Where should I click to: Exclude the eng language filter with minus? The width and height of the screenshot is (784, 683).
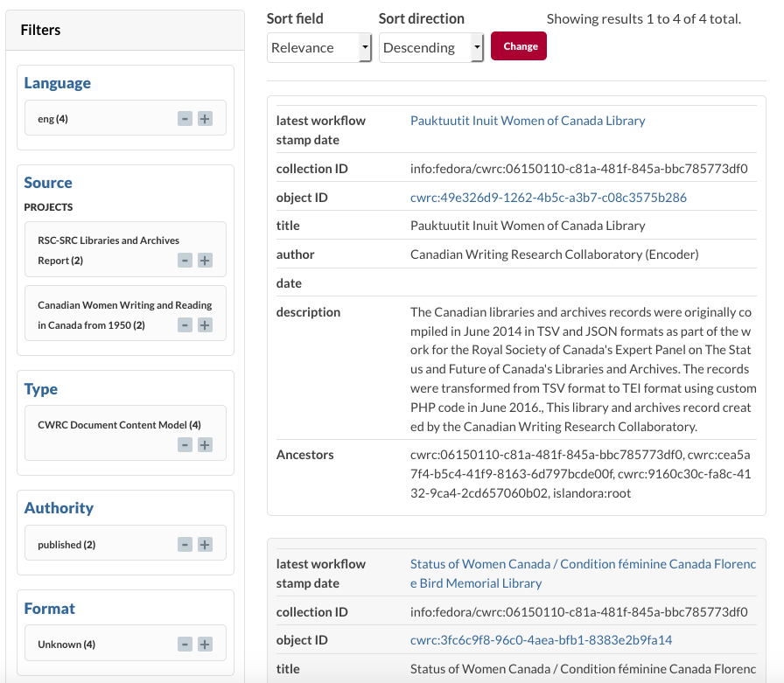(185, 119)
